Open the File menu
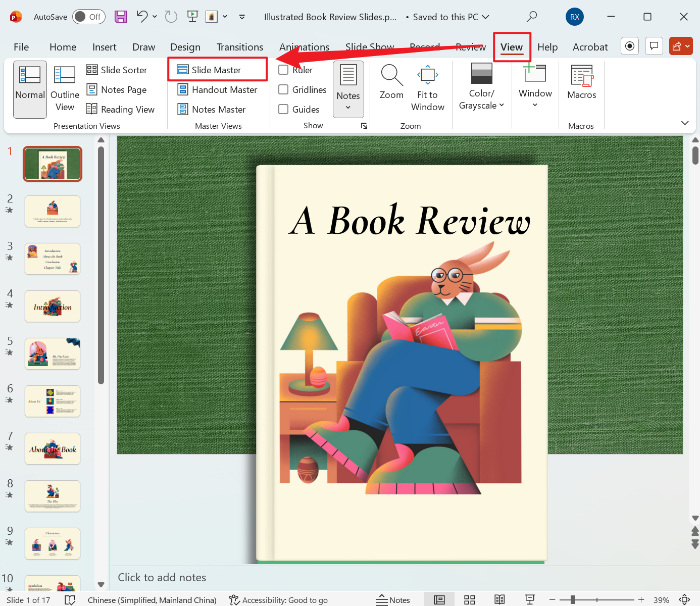The height and width of the screenshot is (606, 700). 21,46
